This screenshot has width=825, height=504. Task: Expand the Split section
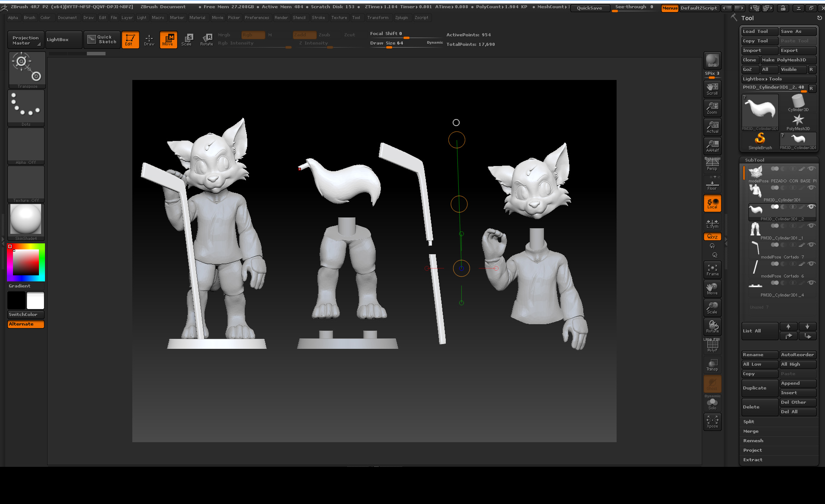click(748, 422)
